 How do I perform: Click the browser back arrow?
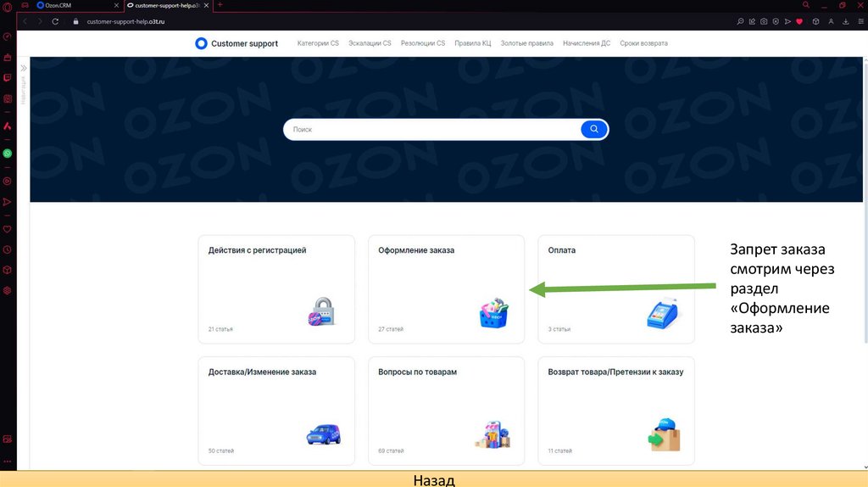[x=25, y=21]
